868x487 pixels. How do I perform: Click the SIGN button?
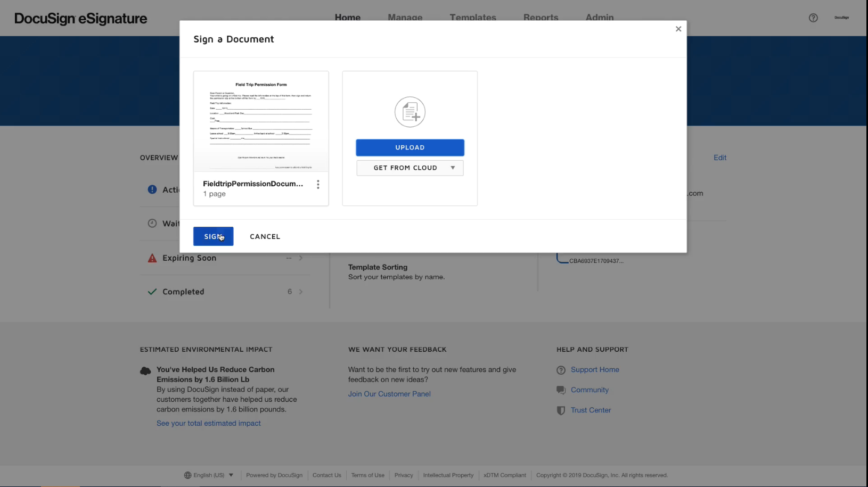click(x=213, y=236)
